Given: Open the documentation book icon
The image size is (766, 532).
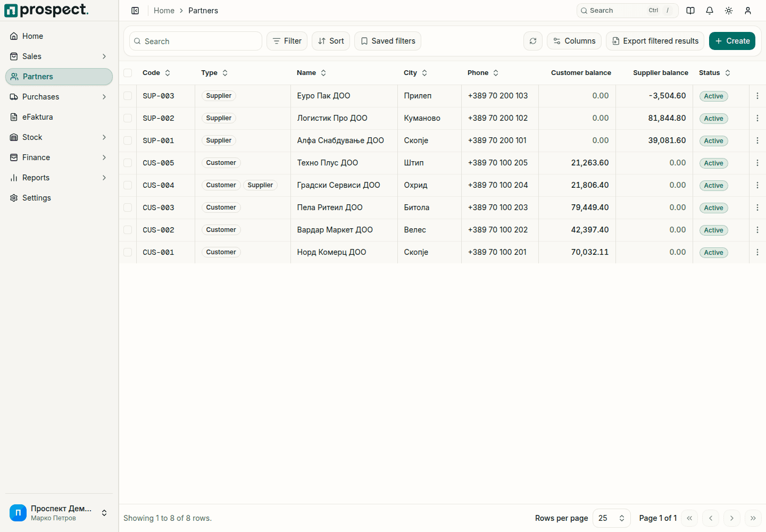Looking at the screenshot, I should click(x=690, y=11).
